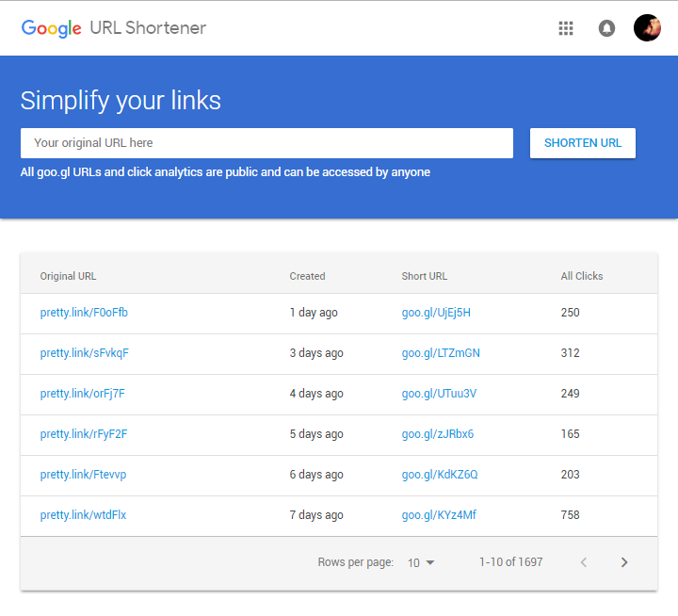Select the click count 312
The width and height of the screenshot is (678, 616).
click(x=570, y=353)
